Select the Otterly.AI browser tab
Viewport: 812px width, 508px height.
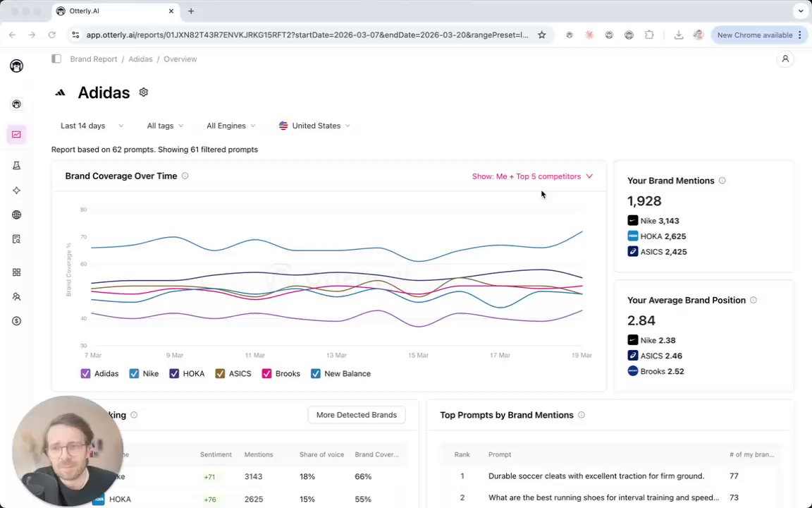click(x=113, y=11)
